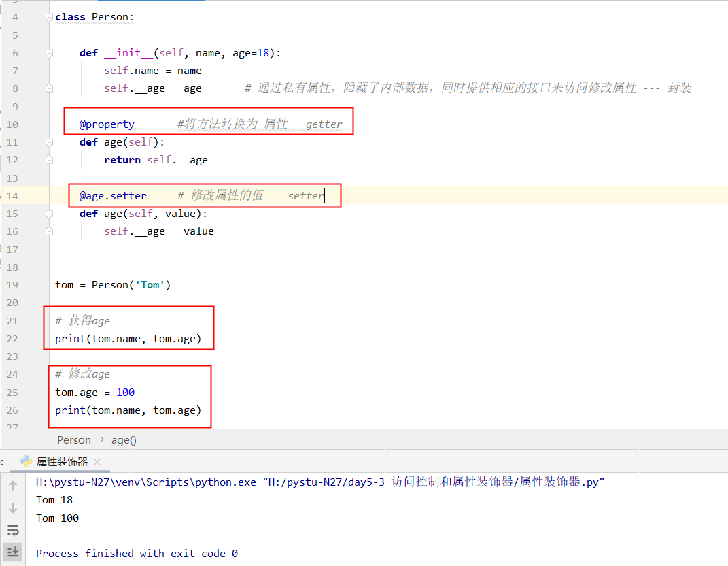Collapse the class Person fold marker
The image size is (728, 566).
(49, 17)
